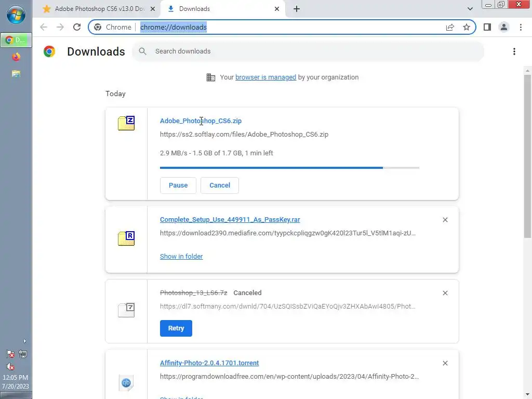
Task: Bookmark this page with the star icon
Action: [467, 27]
